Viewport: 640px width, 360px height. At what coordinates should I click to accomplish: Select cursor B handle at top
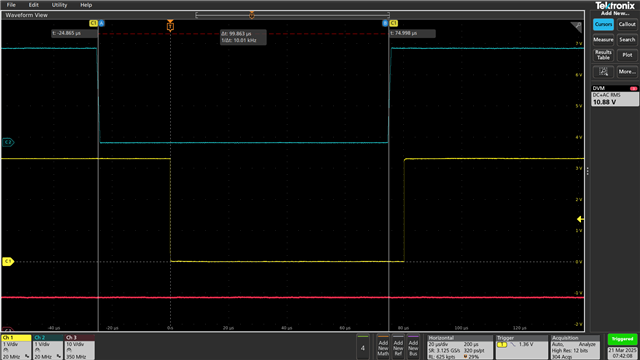(x=385, y=23)
